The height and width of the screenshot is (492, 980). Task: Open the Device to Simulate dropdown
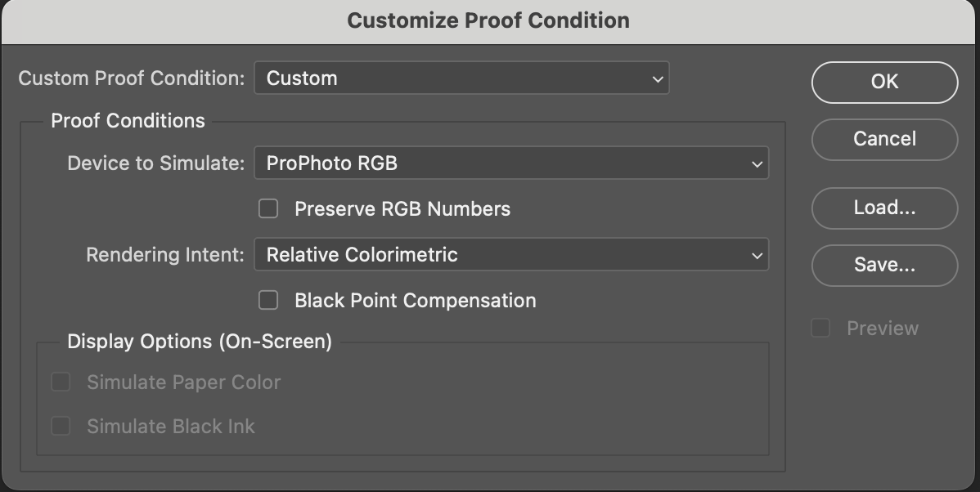[x=511, y=163]
